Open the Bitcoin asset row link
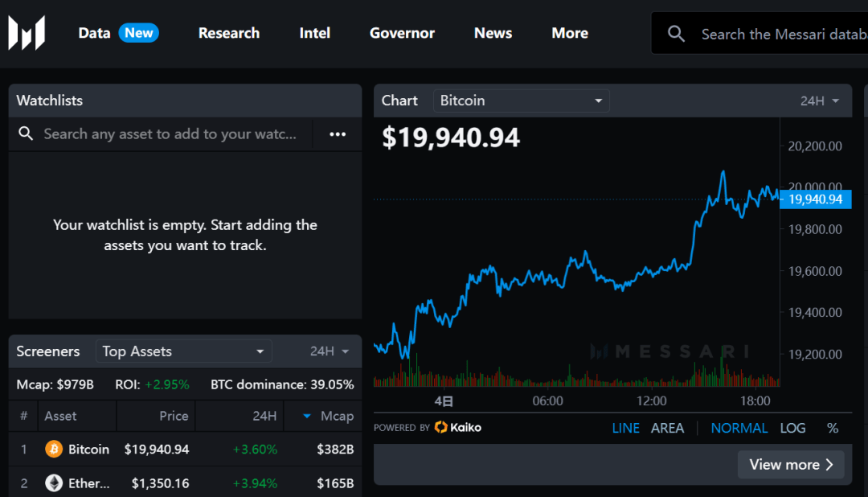Viewport: 868px width, 497px height. click(x=88, y=449)
